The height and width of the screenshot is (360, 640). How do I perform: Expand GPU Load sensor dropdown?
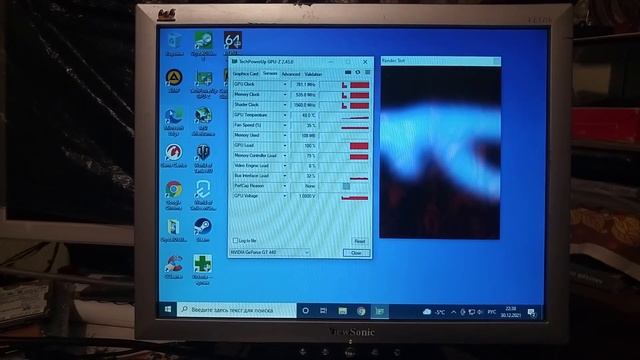(285, 146)
